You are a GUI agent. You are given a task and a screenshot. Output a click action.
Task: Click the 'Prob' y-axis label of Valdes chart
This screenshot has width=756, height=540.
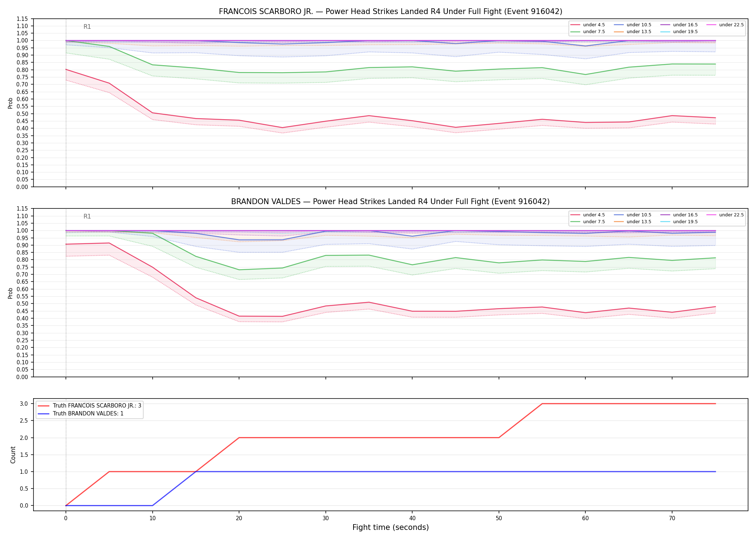(10, 293)
